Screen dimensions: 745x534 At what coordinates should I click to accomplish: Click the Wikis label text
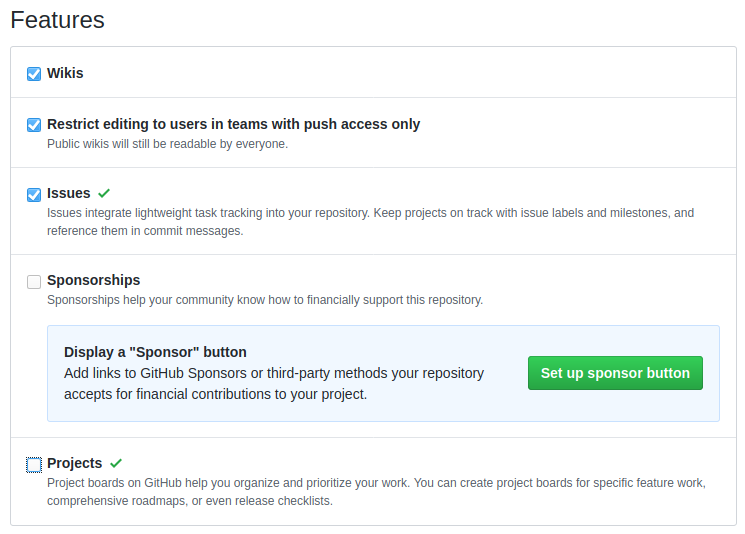(x=65, y=73)
